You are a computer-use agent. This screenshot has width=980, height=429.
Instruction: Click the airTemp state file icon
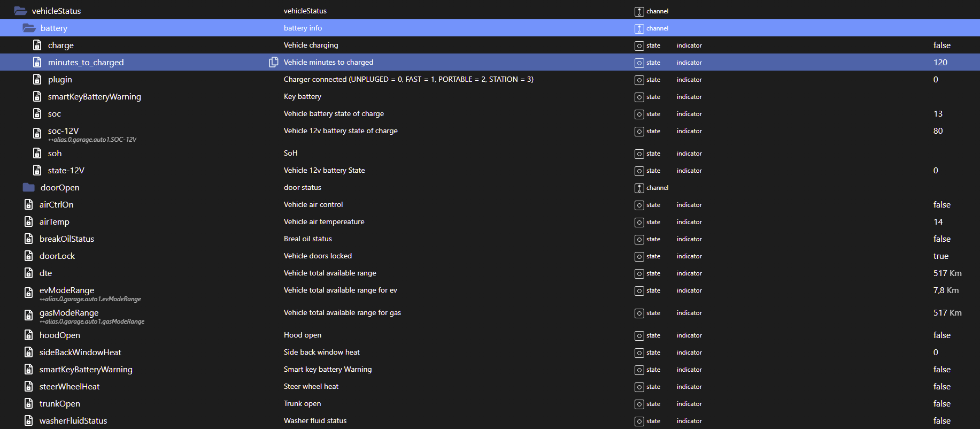(x=29, y=221)
